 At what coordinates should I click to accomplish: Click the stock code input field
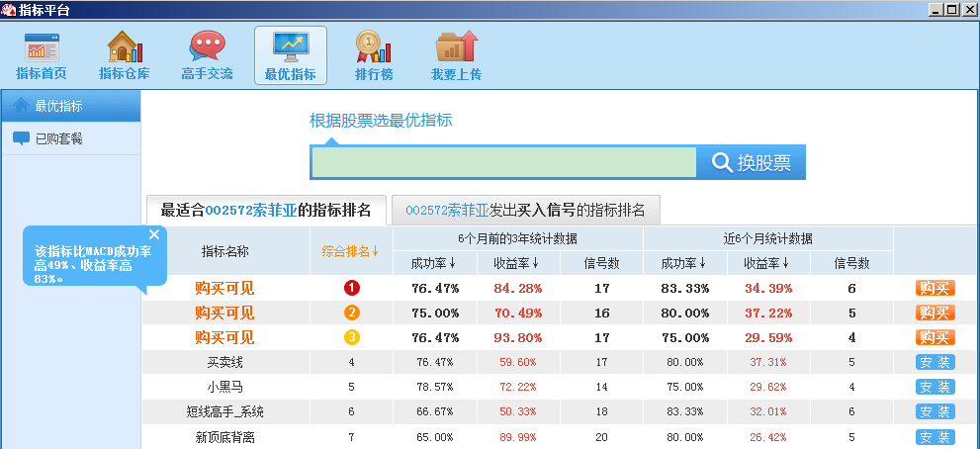503,163
